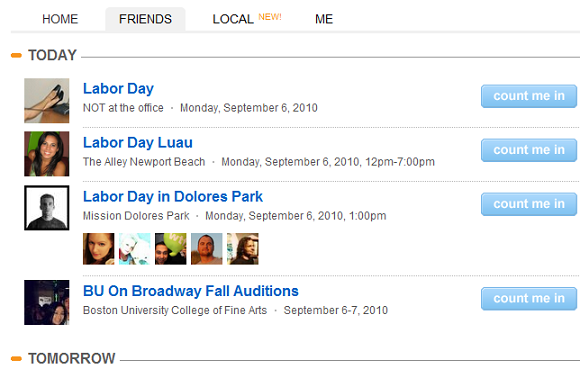The image size is (580, 369).
Task: Count me in for BU Broadway Auditions
Action: coord(529,298)
